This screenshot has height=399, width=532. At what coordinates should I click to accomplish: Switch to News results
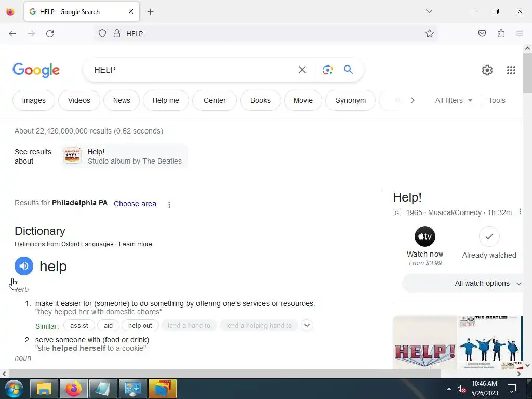[122, 100]
